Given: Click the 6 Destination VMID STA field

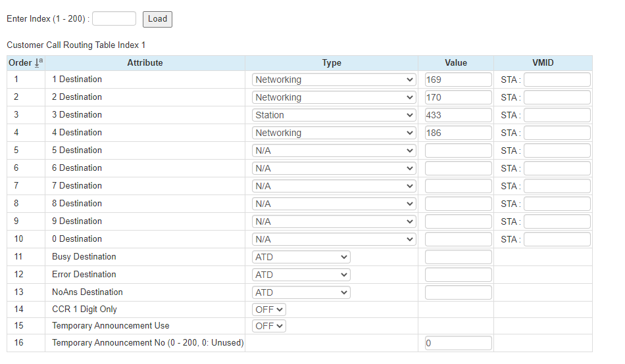Looking at the screenshot, I should pos(557,168).
